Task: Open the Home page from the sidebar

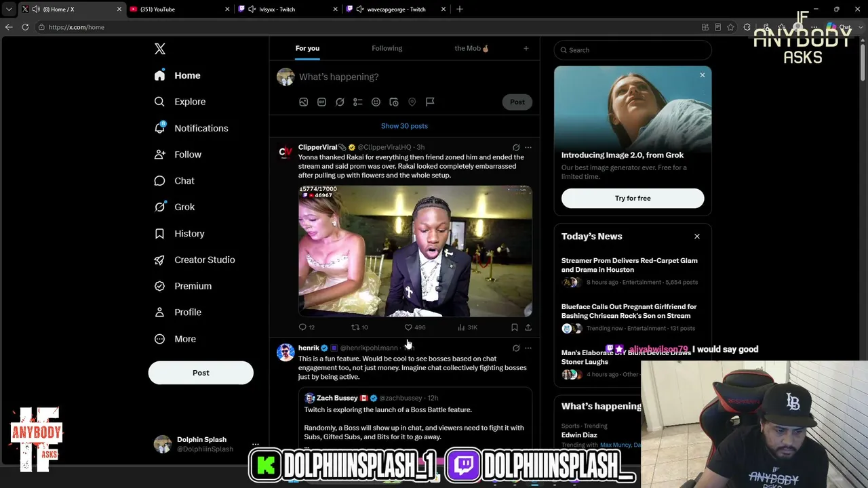Action: pyautogui.click(x=178, y=75)
